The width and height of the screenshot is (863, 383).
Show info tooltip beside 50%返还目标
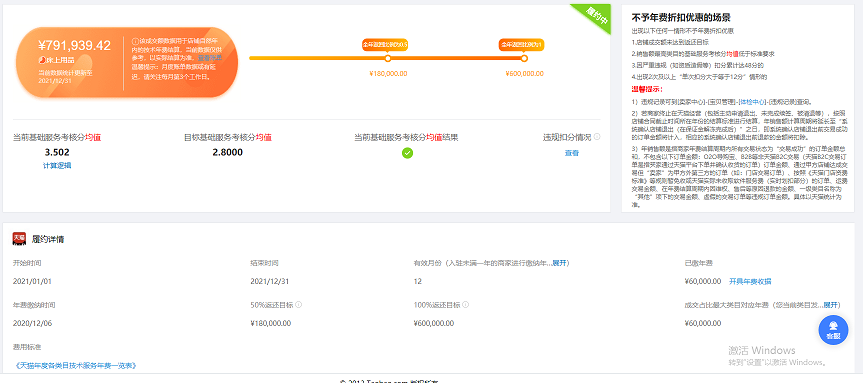click(299, 304)
